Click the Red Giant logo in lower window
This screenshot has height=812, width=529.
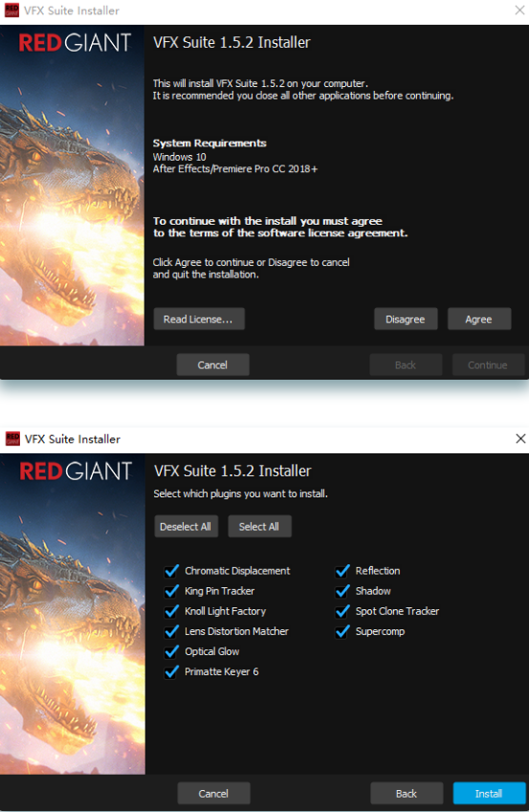click(76, 472)
